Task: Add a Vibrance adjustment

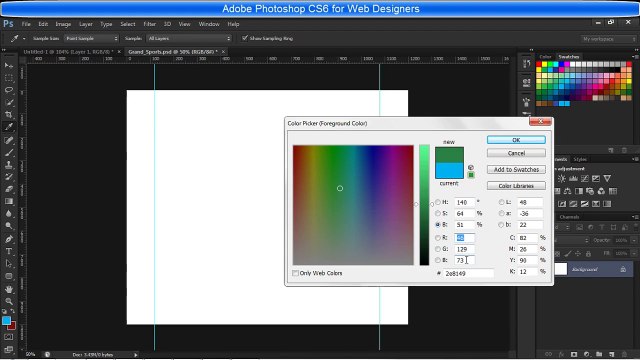Action: (x=607, y=178)
